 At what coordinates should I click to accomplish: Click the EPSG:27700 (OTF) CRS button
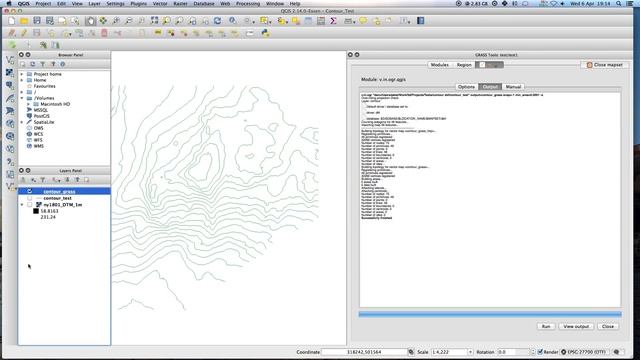(585, 352)
